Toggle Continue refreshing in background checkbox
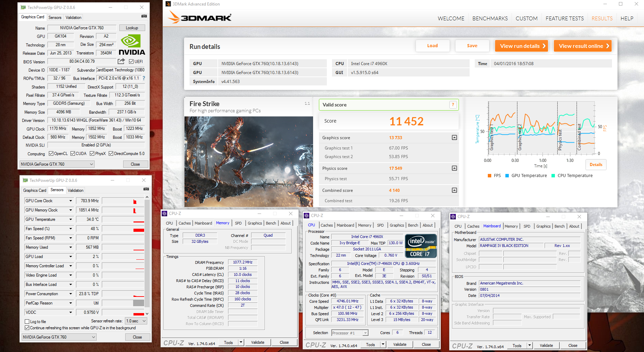 click(27, 328)
